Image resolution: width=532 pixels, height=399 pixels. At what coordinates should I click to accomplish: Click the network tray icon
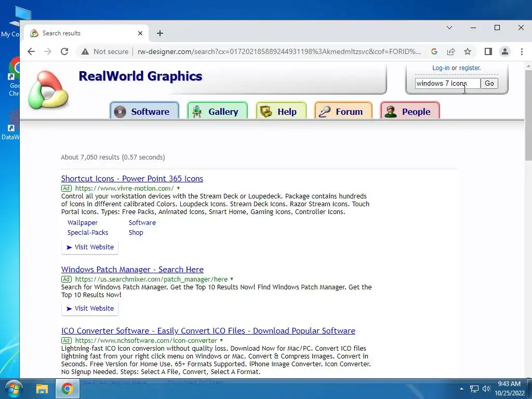(x=474, y=389)
